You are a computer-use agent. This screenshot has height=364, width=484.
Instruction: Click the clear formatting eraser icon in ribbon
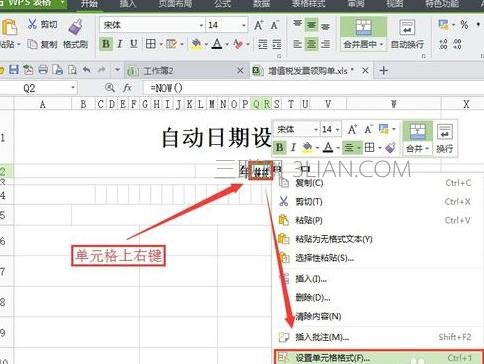(x=238, y=44)
